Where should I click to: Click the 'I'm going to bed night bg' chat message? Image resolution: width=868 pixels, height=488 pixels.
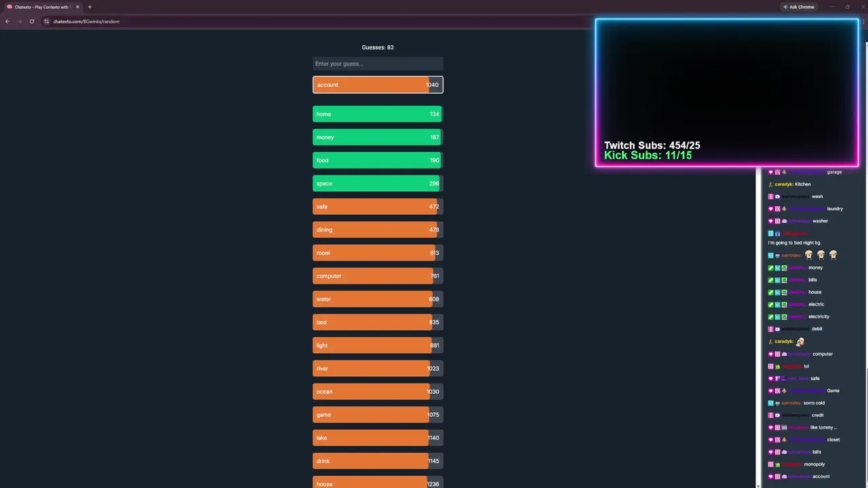click(x=793, y=243)
